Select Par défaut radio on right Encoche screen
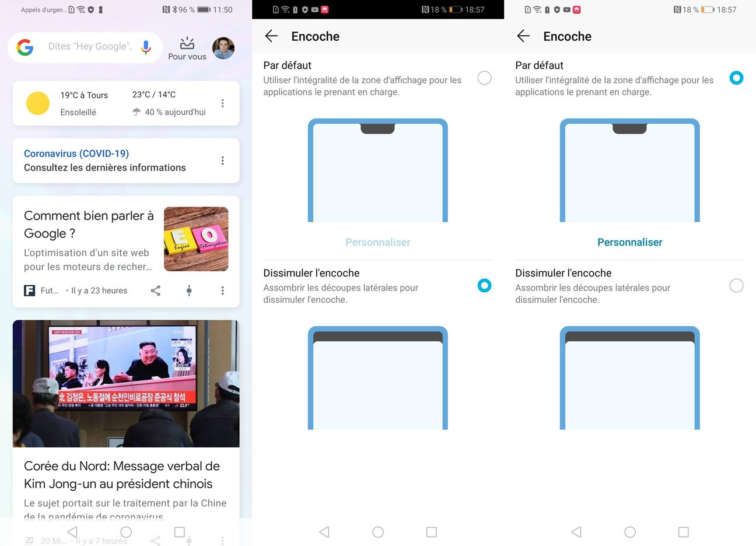756x546 pixels. pos(736,78)
